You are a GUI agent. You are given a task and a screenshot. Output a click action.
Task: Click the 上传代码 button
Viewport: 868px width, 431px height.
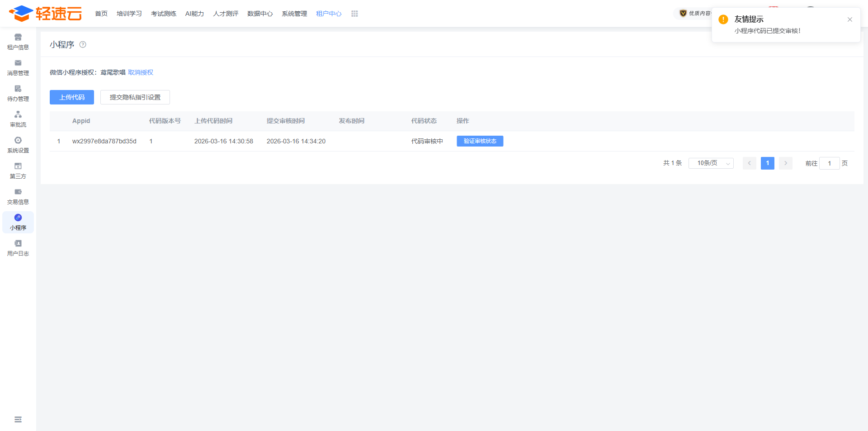(72, 97)
